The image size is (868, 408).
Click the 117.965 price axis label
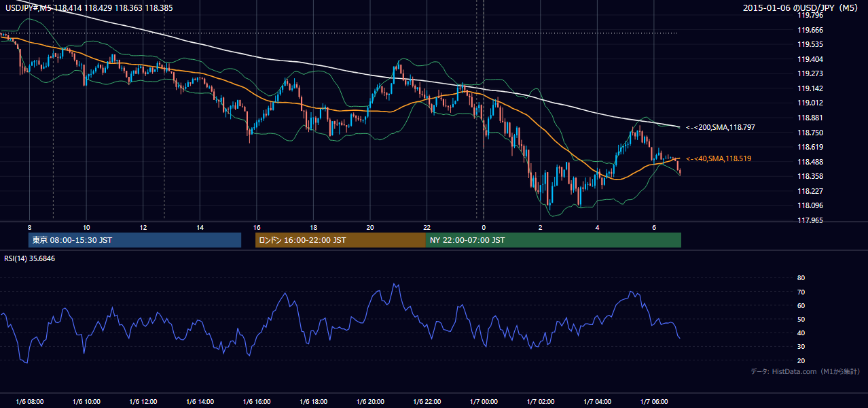809,220
